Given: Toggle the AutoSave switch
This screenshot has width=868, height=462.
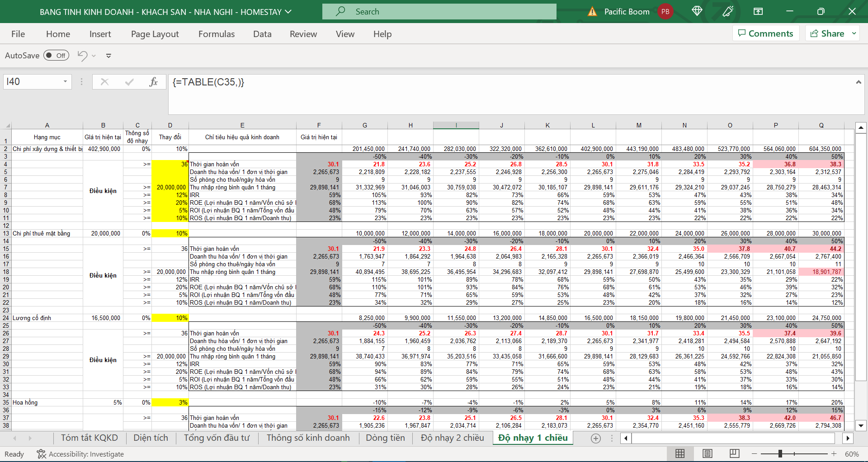Looking at the screenshot, I should [56, 56].
